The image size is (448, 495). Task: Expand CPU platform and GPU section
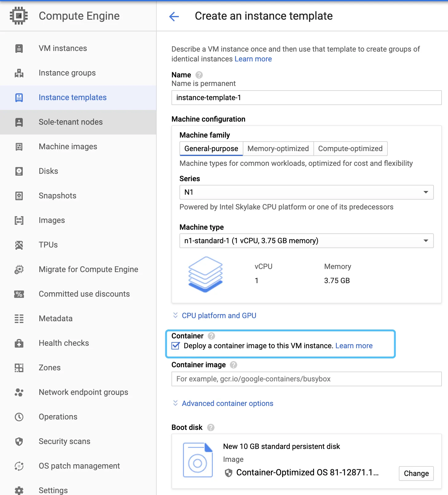(x=219, y=316)
